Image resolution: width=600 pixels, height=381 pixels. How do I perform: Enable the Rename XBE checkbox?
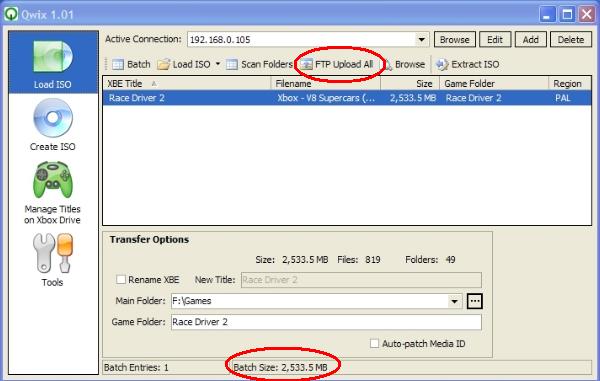[121, 279]
